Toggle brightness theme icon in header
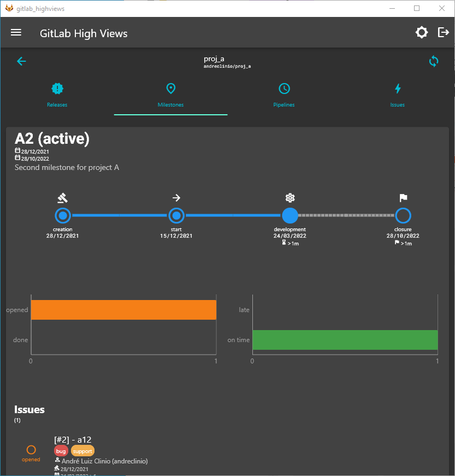This screenshot has width=455, height=476. point(422,32)
